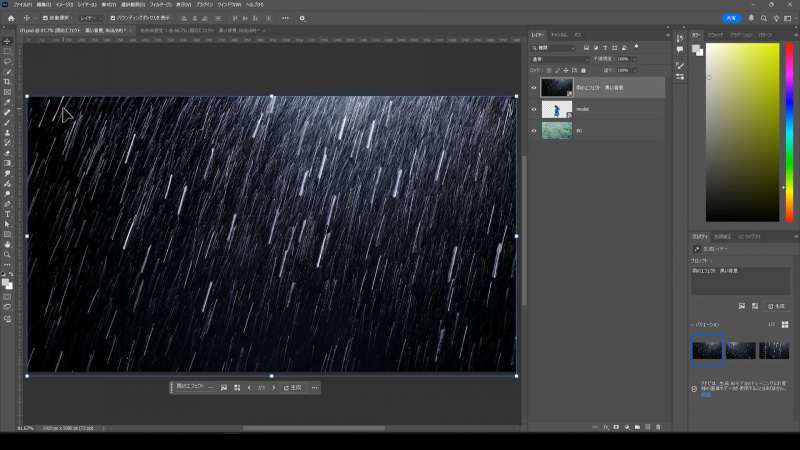Select the second rain variation thumbnail
This screenshot has width=800, height=450.
coord(740,350)
